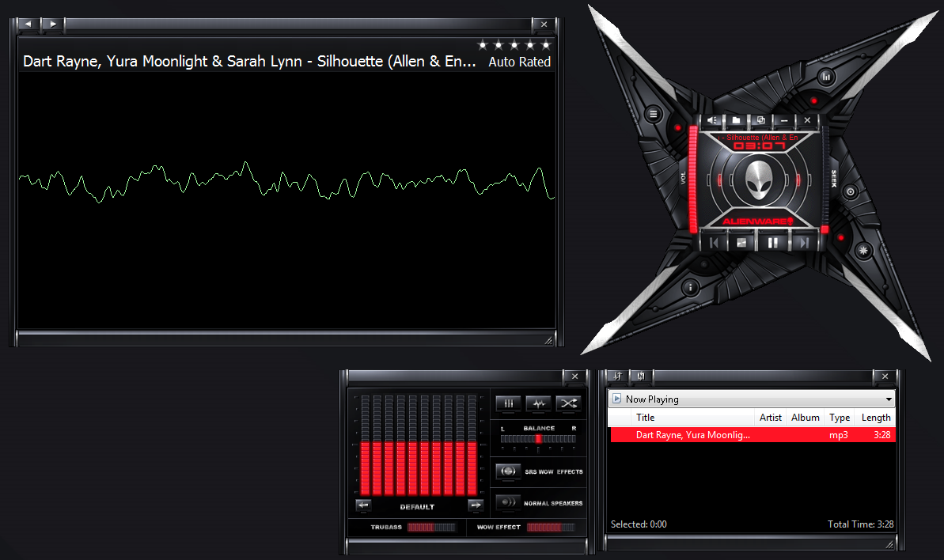The width and height of the screenshot is (944, 560).
Task: Enable SRS WOW Effects
Action: [x=506, y=472]
